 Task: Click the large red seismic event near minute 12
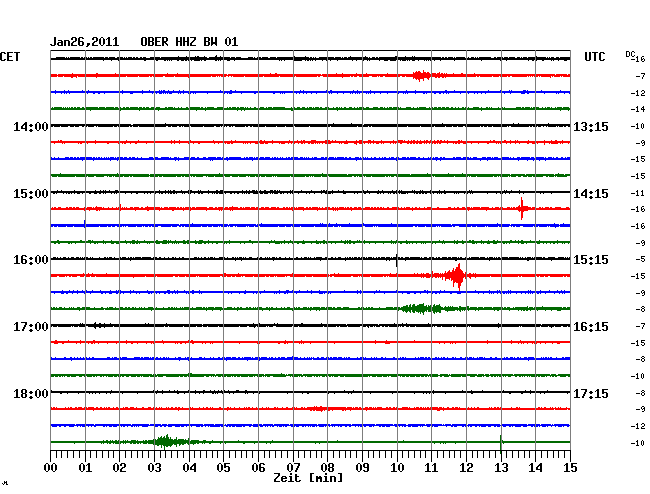tap(456, 276)
